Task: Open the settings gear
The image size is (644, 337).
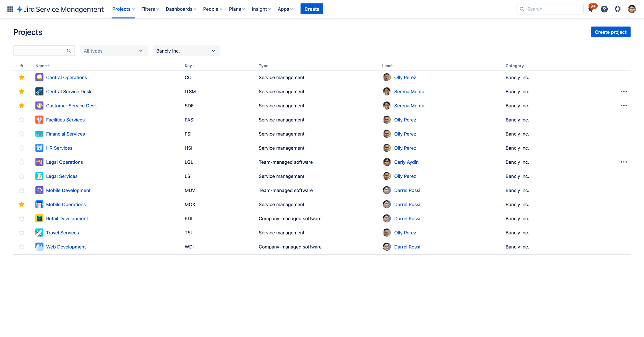Action: coord(618,9)
